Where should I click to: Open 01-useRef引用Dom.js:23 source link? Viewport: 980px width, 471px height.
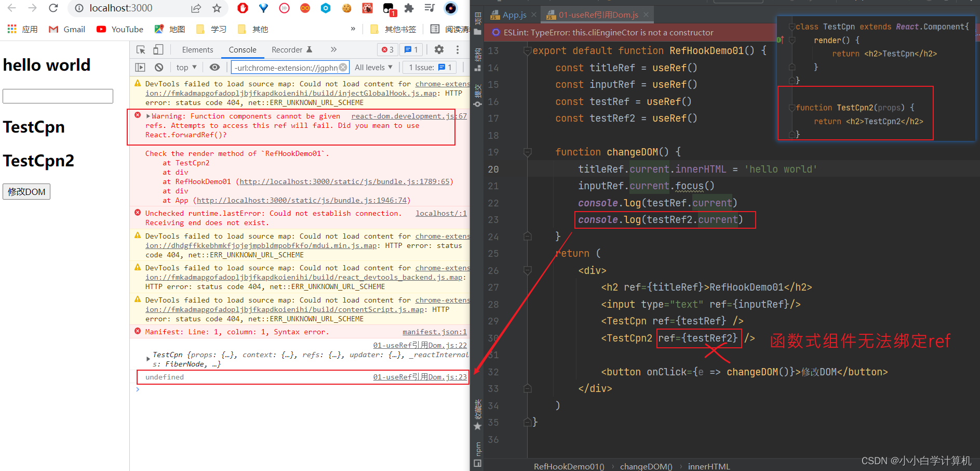(x=420, y=377)
